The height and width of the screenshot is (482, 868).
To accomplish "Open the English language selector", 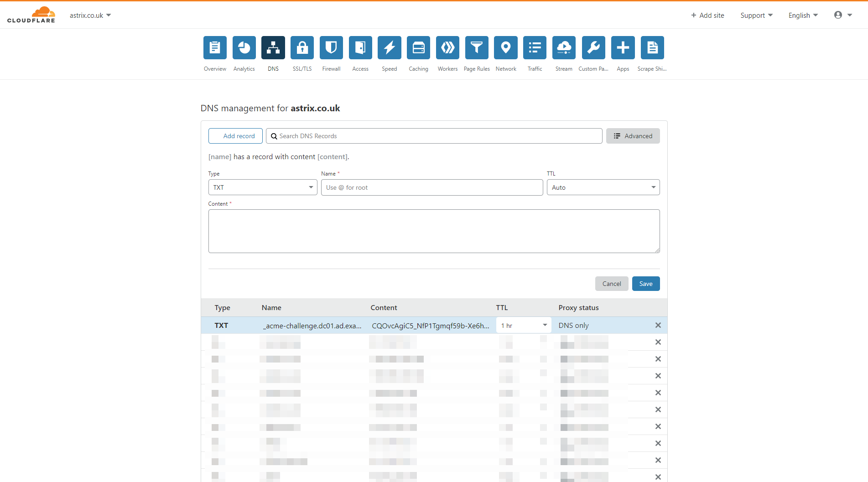I will click(802, 15).
